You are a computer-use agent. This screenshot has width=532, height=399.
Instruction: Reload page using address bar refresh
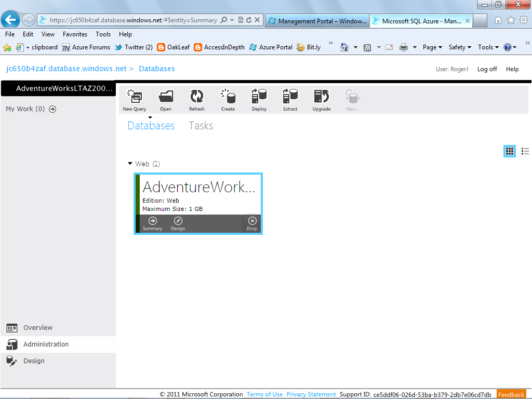pyautogui.click(x=249, y=20)
